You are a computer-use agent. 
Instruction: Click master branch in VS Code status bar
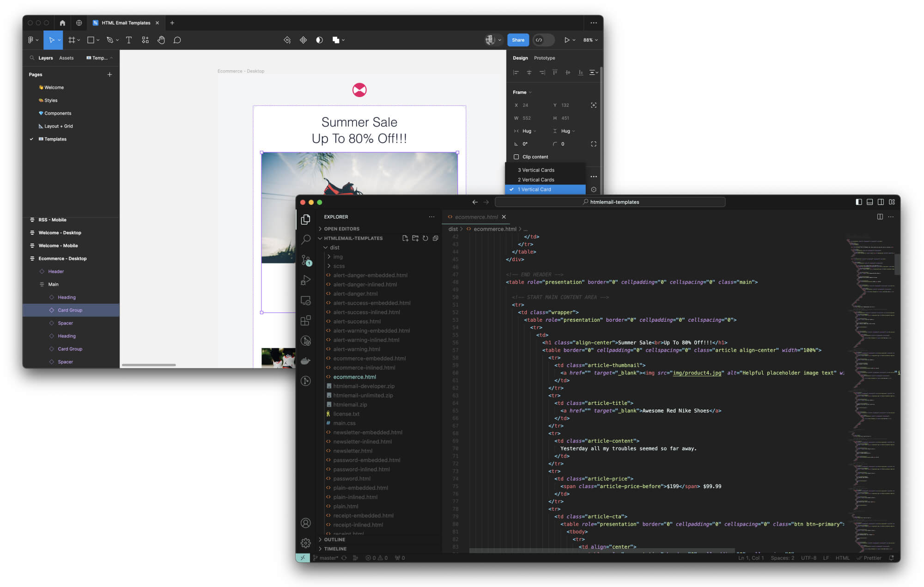[325, 558]
